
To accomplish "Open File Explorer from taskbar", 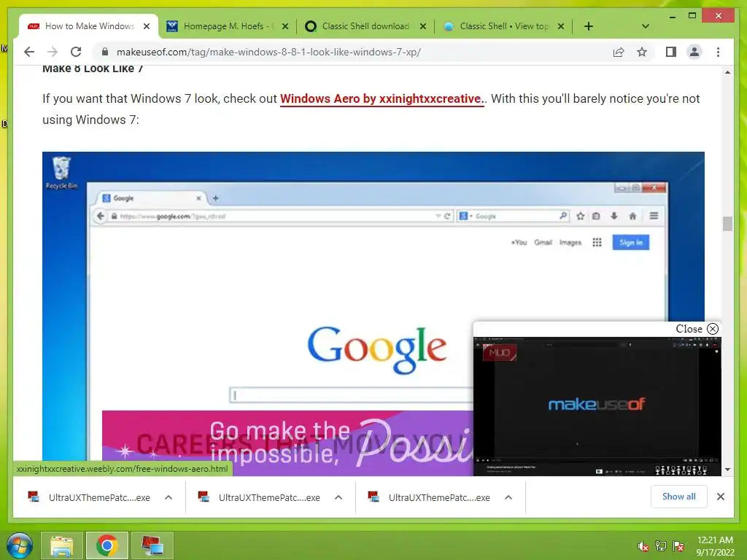I will (x=62, y=545).
